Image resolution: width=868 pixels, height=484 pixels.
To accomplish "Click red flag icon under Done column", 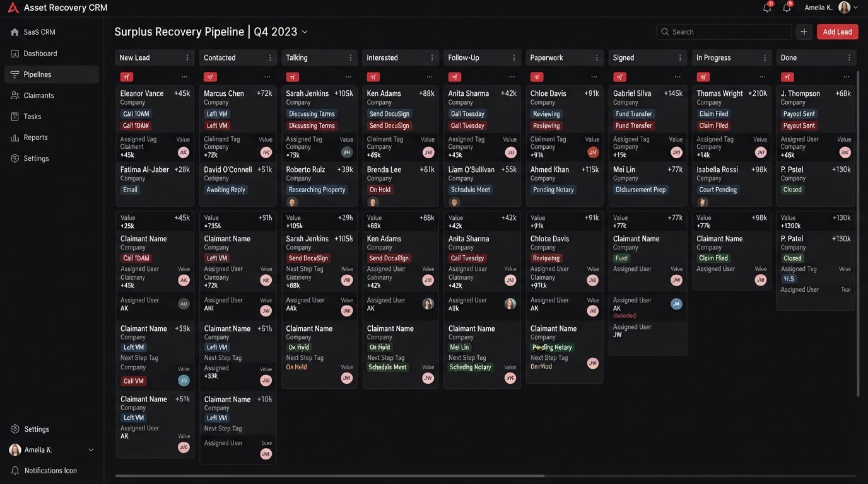I will tap(787, 77).
